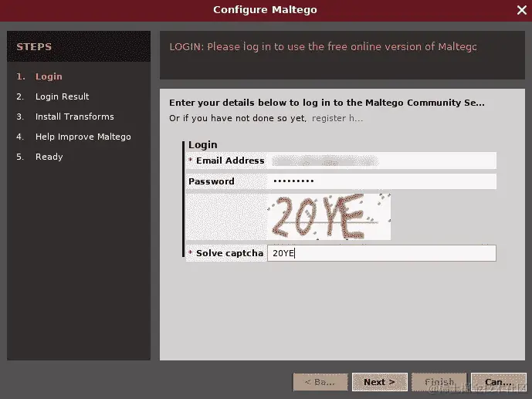Select step 3 Install Transforms

65,117
